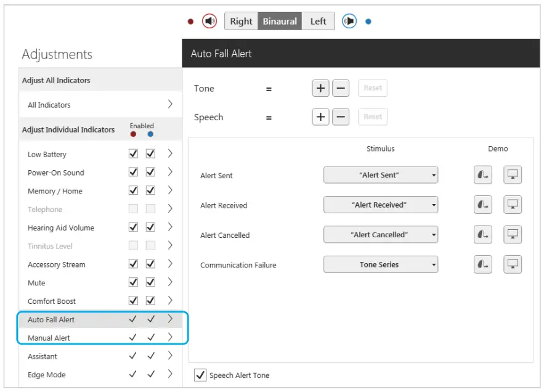The height and width of the screenshot is (392, 544).
Task: Click Reset next to Tone
Action: click(x=372, y=88)
